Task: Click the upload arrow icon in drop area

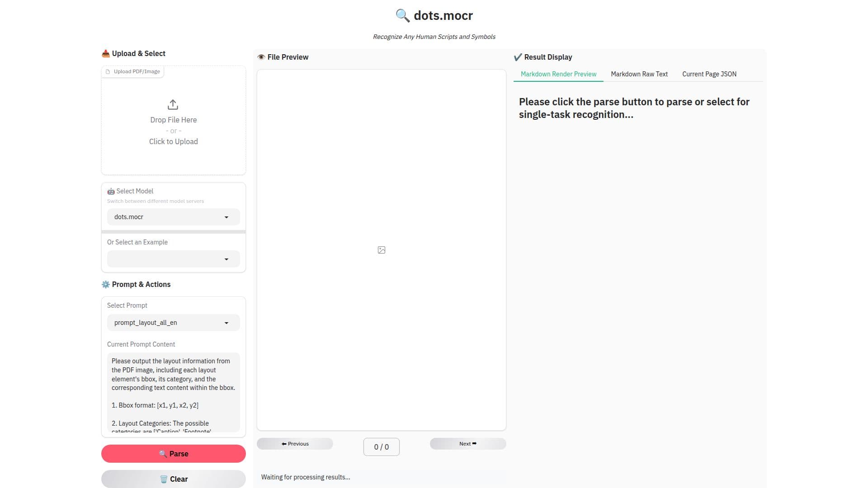Action: (x=173, y=105)
